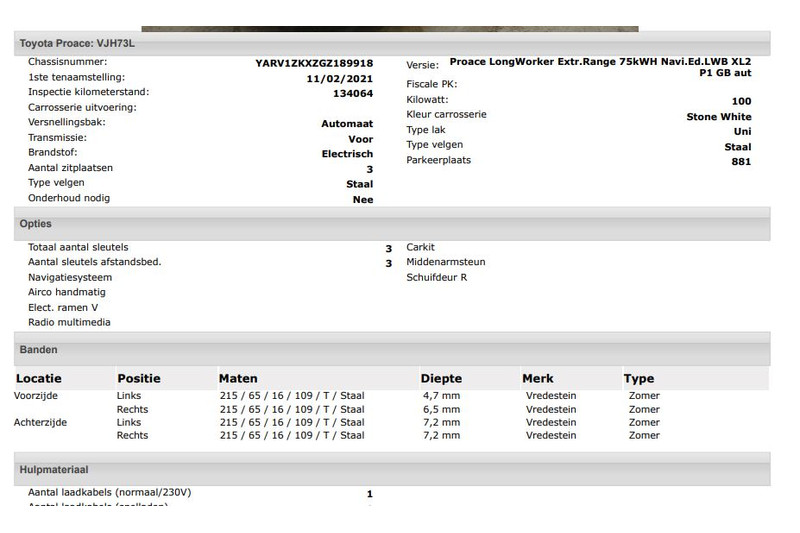Select the chassis number YARV1ZKXZGZ189918
The image size is (800, 533).
[314, 63]
